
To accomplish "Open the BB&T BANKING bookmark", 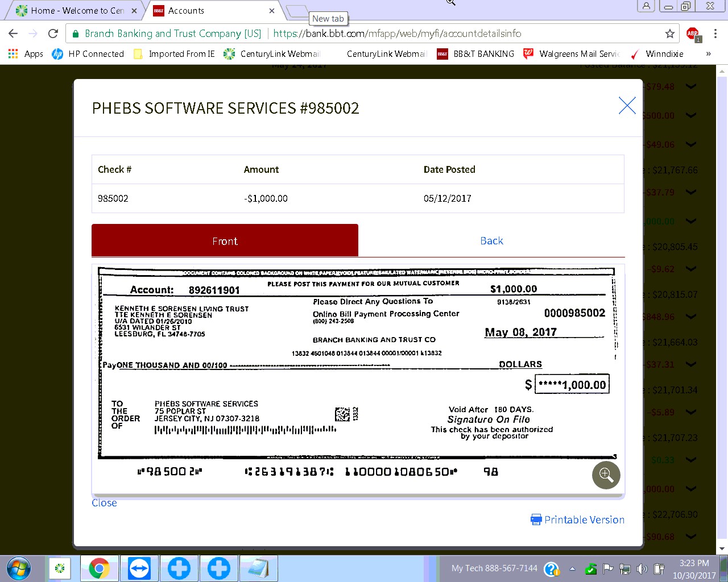I will click(475, 54).
